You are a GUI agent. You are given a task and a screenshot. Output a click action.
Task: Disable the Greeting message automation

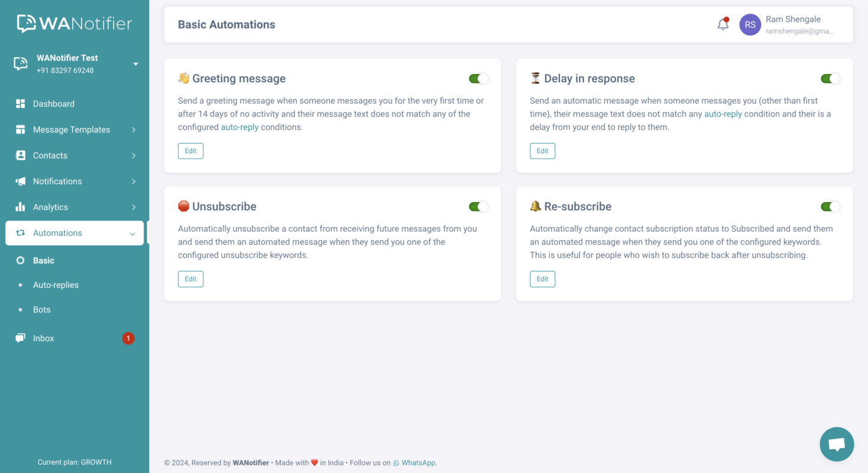point(478,78)
